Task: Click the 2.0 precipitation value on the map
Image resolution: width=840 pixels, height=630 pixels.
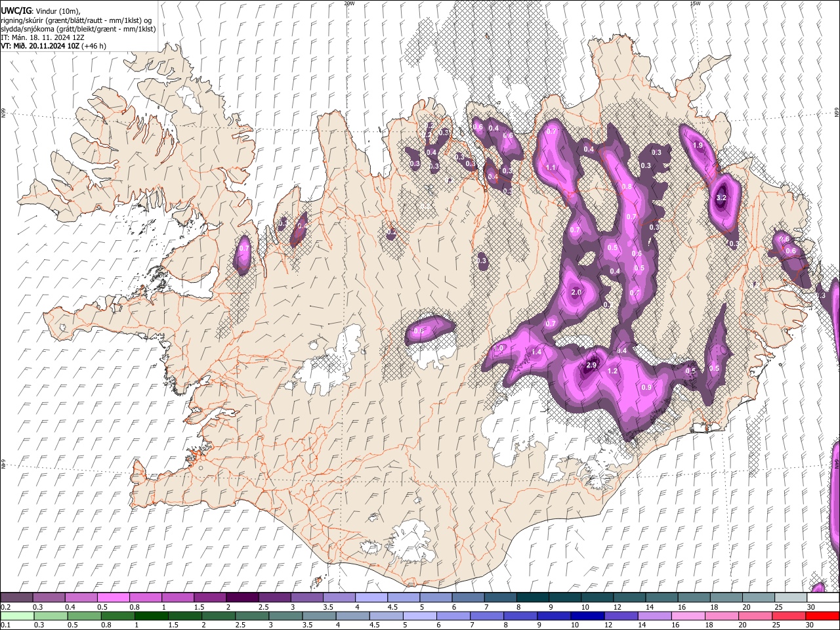Action: tap(576, 293)
